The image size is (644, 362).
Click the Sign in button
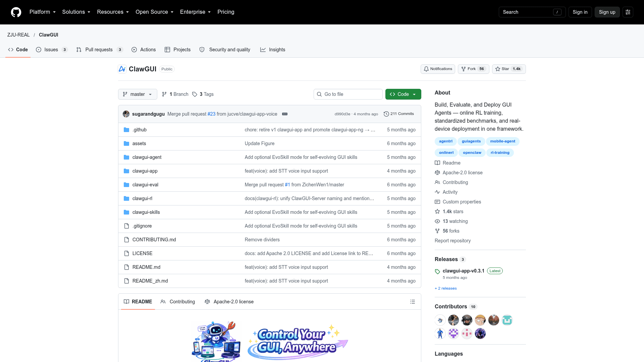[580, 12]
